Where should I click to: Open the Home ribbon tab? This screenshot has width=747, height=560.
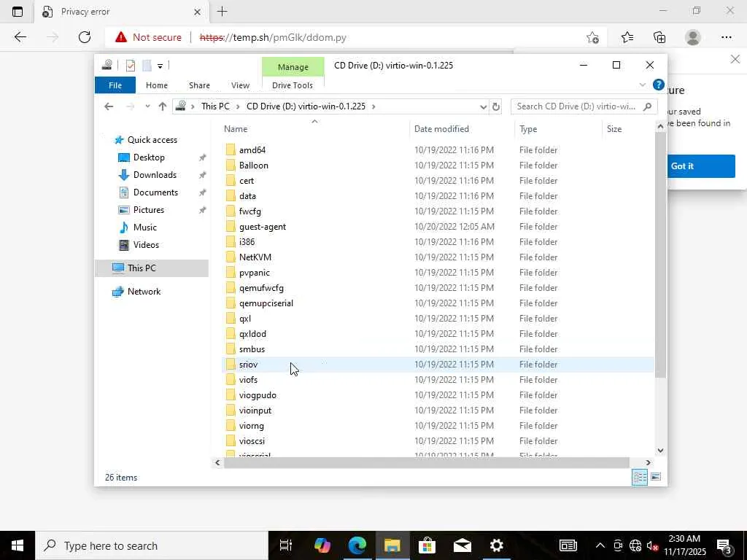pos(157,85)
